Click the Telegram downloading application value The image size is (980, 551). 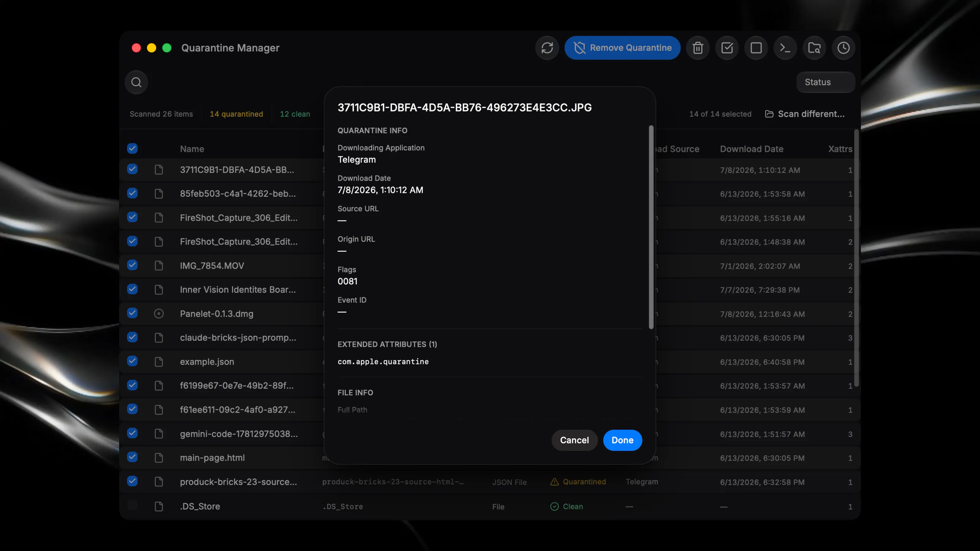click(x=356, y=160)
